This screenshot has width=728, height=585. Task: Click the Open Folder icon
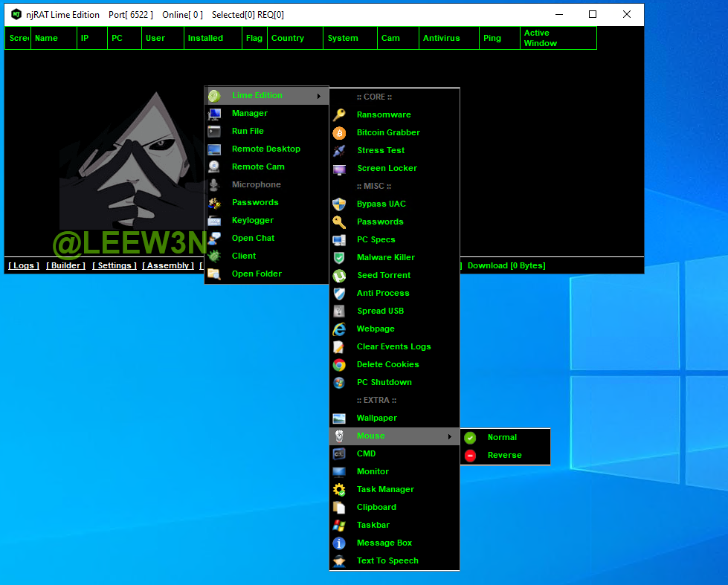[x=214, y=274]
